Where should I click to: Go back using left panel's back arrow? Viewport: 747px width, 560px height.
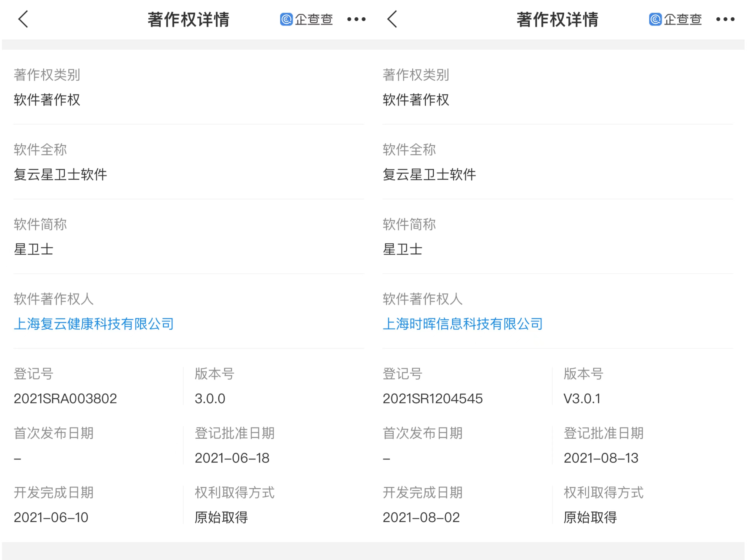[x=23, y=19]
